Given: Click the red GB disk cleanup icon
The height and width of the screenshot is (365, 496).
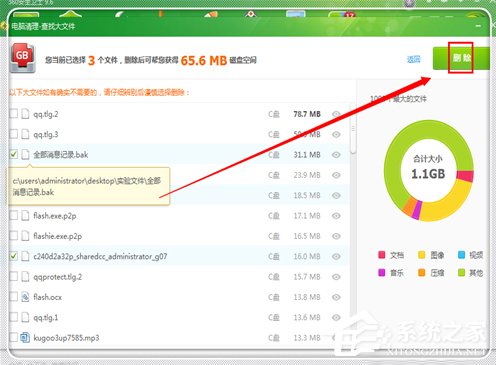Looking at the screenshot, I should (x=22, y=58).
